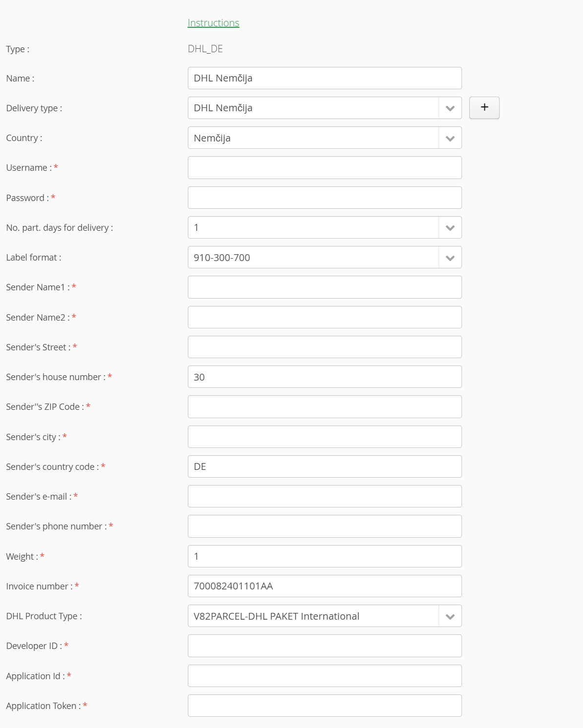Click the Sender's city field
Screen dimensions: 583x728
[x=324, y=437]
